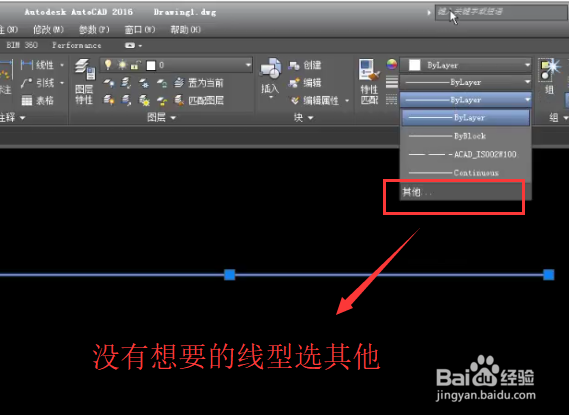Screen dimensions: 569x415
Task: Click the freeze layer icon
Action: 144,83
